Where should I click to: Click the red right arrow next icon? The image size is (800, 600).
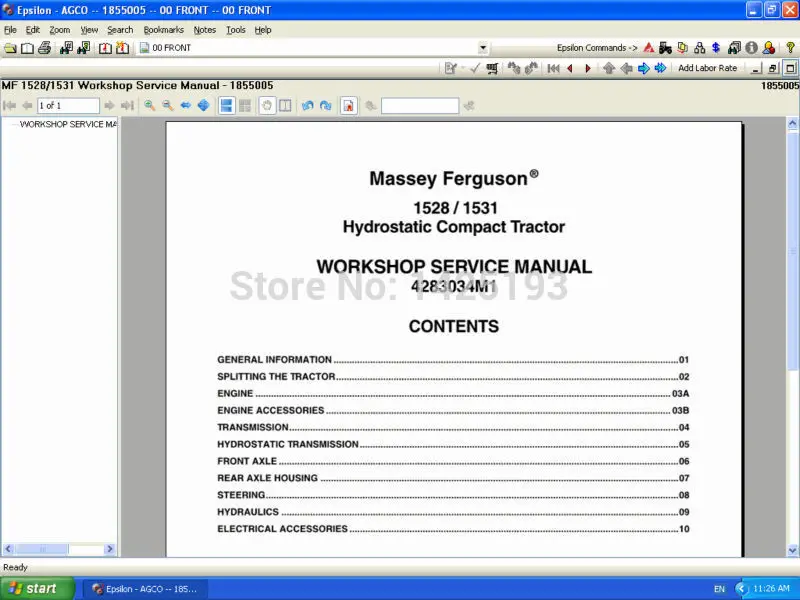588,68
